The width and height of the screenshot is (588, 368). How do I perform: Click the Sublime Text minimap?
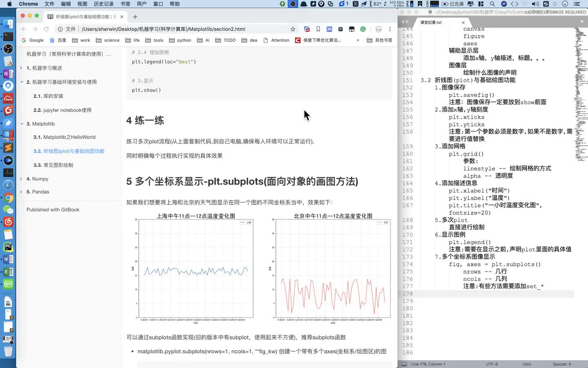click(580, 94)
